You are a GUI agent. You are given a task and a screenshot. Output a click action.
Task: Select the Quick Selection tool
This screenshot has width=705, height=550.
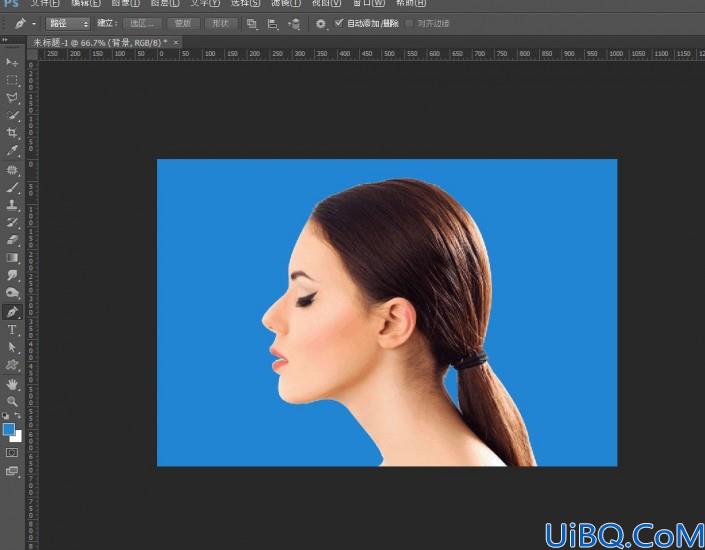12,115
